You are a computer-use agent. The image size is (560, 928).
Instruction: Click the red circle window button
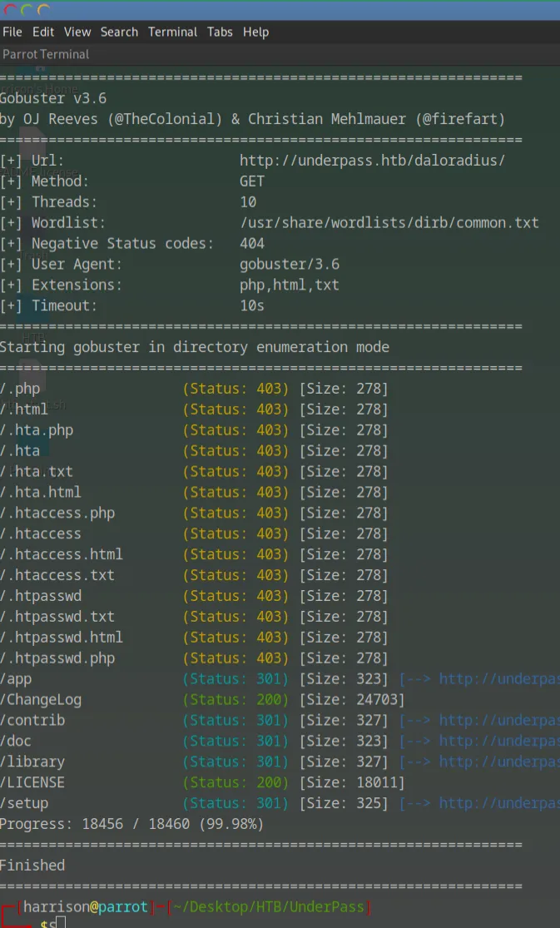(x=10, y=10)
